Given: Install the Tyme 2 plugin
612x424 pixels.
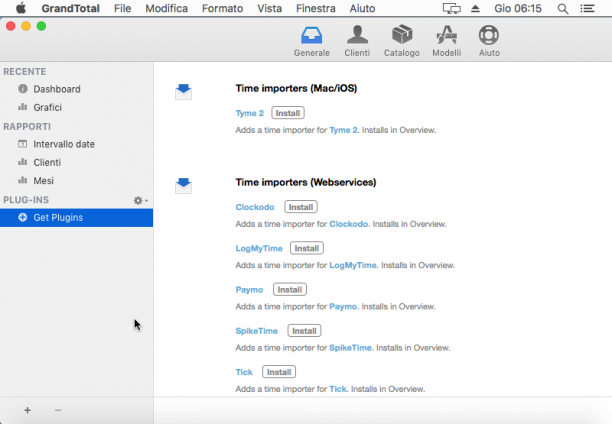Looking at the screenshot, I should [x=288, y=113].
